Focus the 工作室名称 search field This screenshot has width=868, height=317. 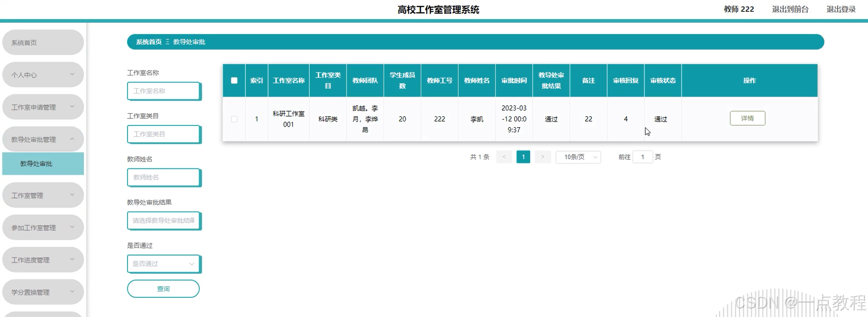(164, 91)
